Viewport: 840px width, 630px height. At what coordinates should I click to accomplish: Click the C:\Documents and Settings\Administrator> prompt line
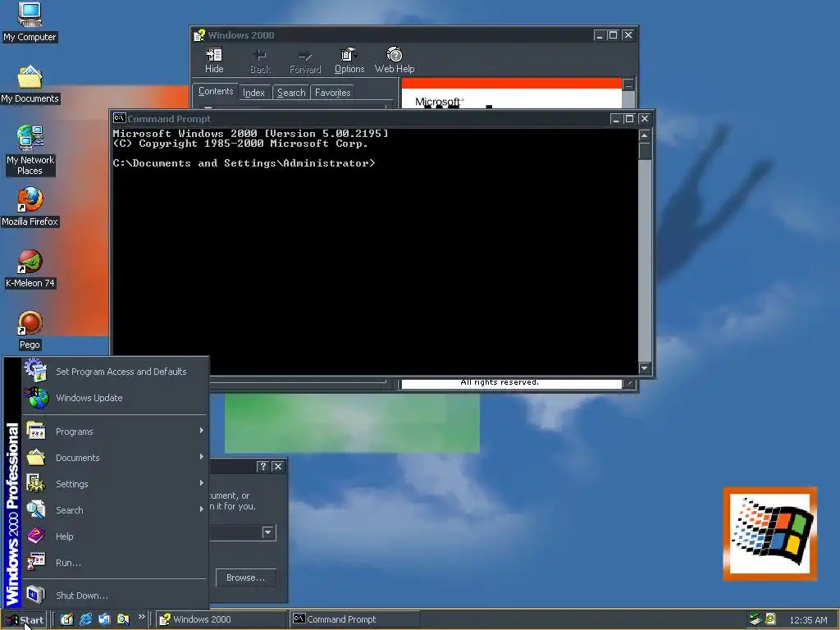pyautogui.click(x=244, y=163)
